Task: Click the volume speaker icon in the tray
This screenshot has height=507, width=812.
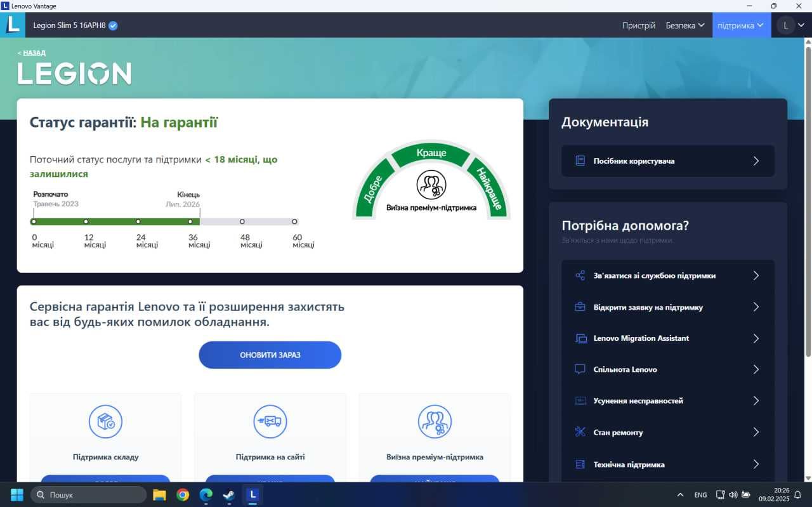Action: [x=733, y=495]
